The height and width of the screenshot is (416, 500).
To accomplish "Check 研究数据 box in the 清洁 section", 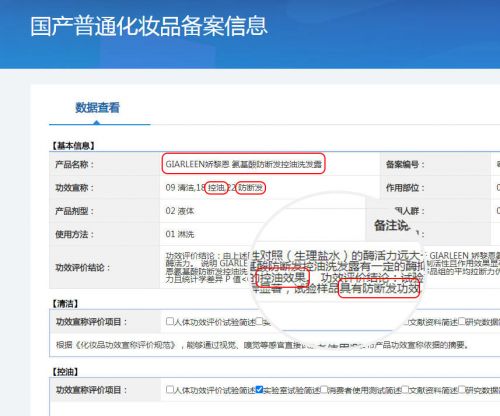I will tap(462, 321).
